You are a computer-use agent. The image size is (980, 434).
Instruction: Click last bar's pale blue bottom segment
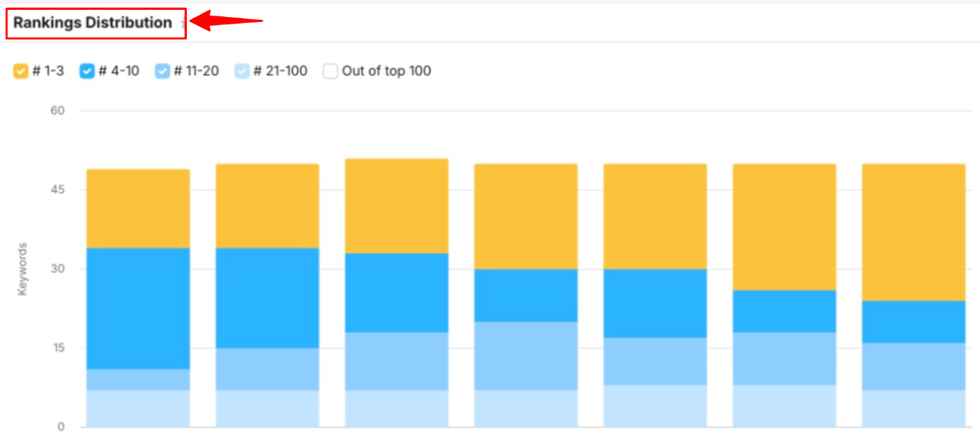tap(914, 408)
